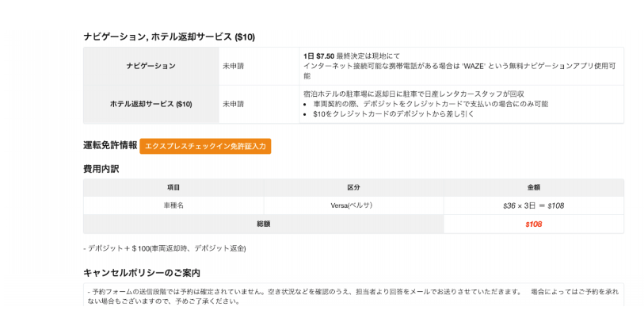Click the ナビゲーション, ホテル返却サービス ($10) heading
The height and width of the screenshot is (326, 644).
[170, 37]
